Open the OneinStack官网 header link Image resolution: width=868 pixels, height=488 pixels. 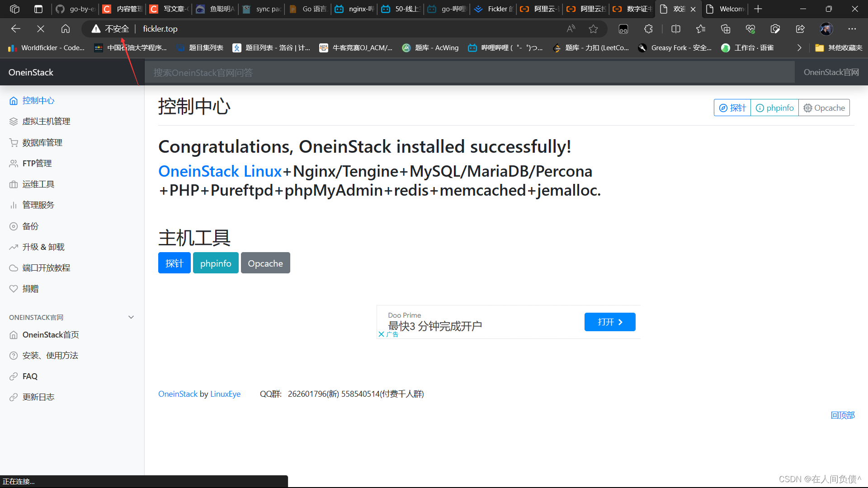pos(831,72)
